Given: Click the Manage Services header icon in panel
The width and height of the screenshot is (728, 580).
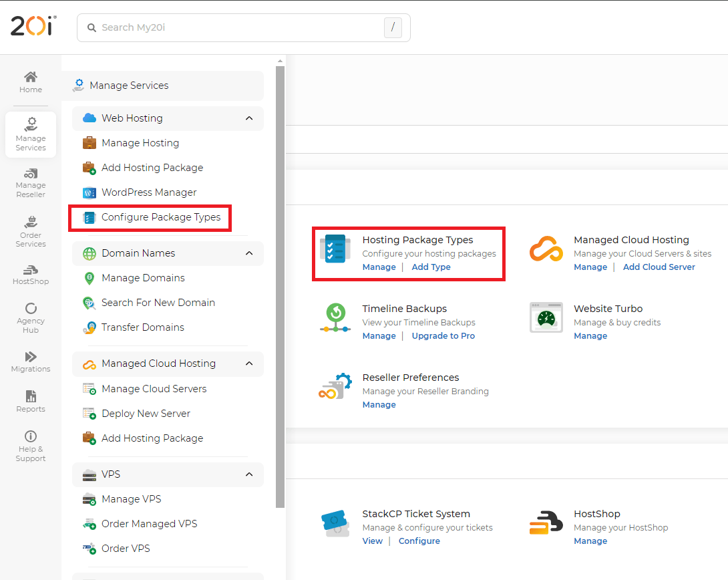Looking at the screenshot, I should (78, 86).
